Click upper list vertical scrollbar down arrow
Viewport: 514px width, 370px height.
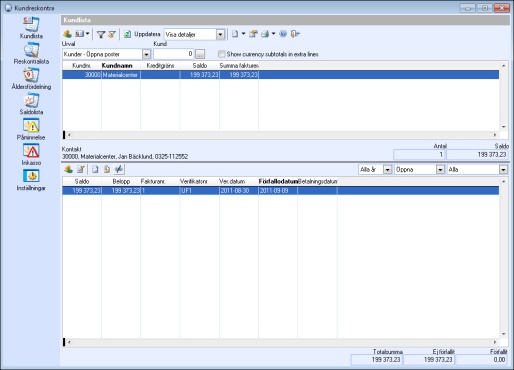pyautogui.click(x=504, y=127)
